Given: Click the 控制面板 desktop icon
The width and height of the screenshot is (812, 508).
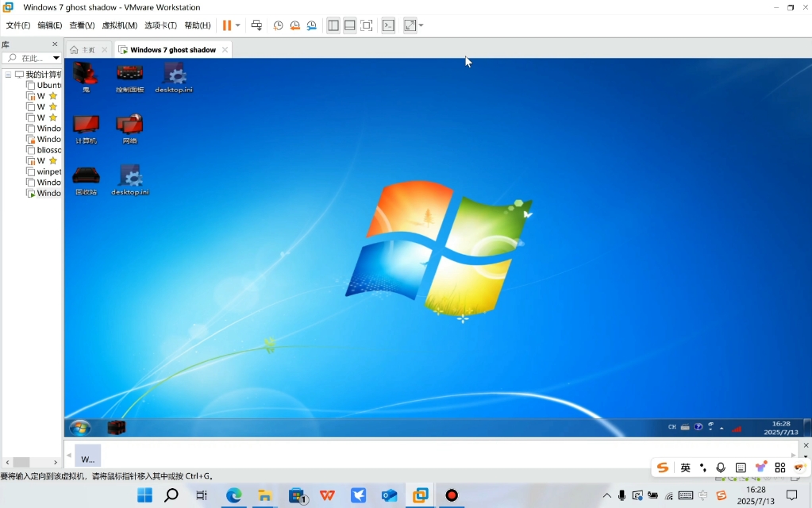Looking at the screenshot, I should tap(129, 78).
